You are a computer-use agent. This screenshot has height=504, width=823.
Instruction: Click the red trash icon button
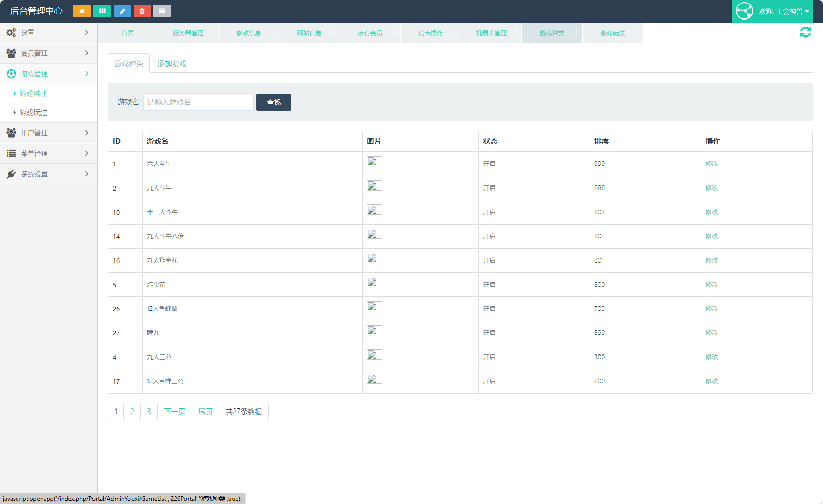tap(142, 11)
